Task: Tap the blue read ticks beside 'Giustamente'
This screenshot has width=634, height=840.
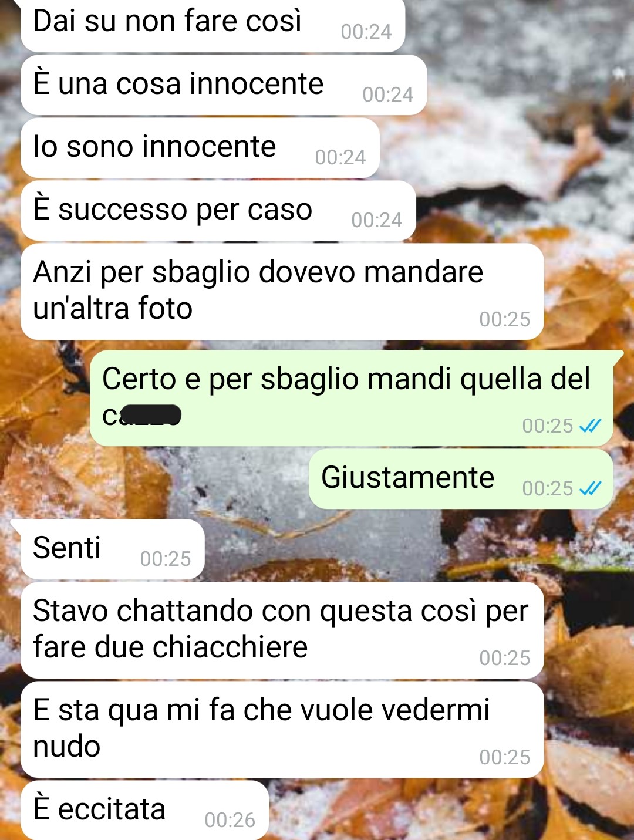Action: (x=591, y=488)
